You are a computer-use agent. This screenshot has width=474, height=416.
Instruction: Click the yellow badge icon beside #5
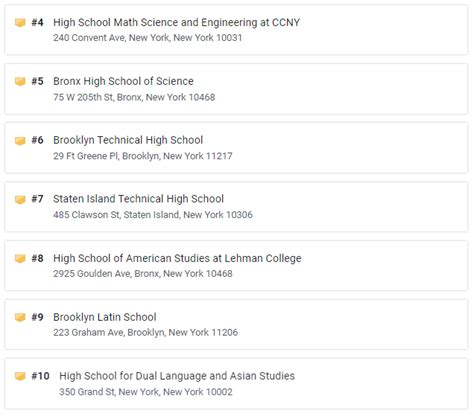tap(20, 81)
